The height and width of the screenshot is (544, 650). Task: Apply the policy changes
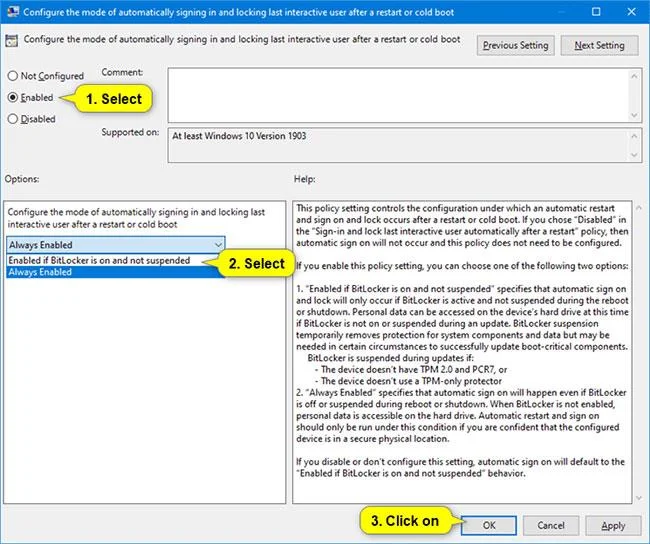pos(613,525)
